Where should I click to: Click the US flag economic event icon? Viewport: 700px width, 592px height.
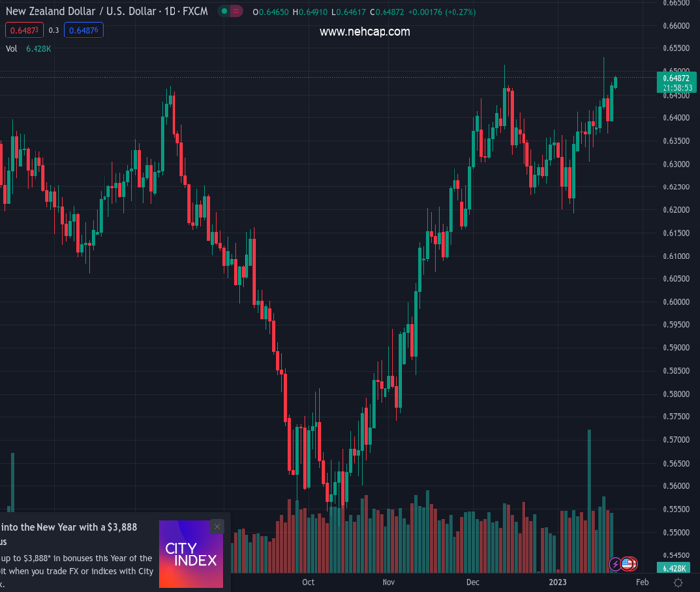[x=628, y=565]
